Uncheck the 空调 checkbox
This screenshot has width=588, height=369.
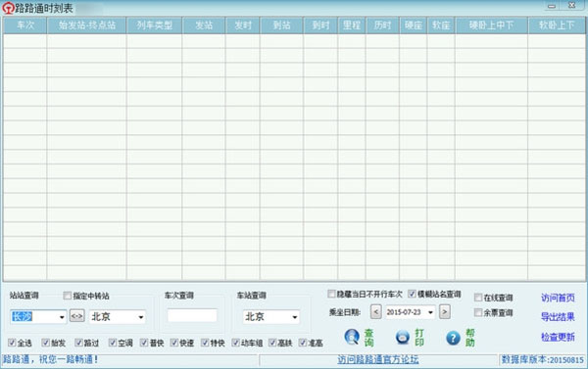click(113, 343)
